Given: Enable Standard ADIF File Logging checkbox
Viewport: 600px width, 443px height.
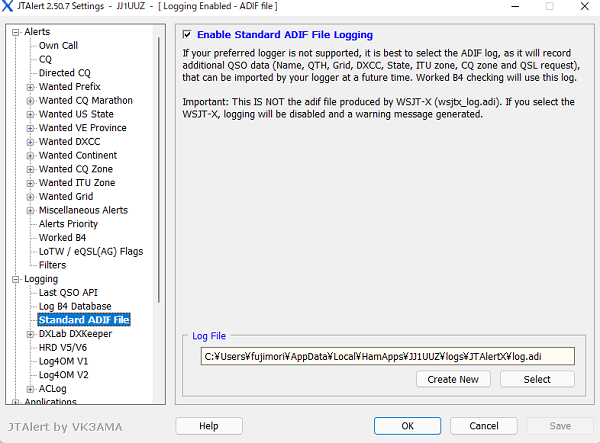Looking at the screenshot, I should coord(187,34).
